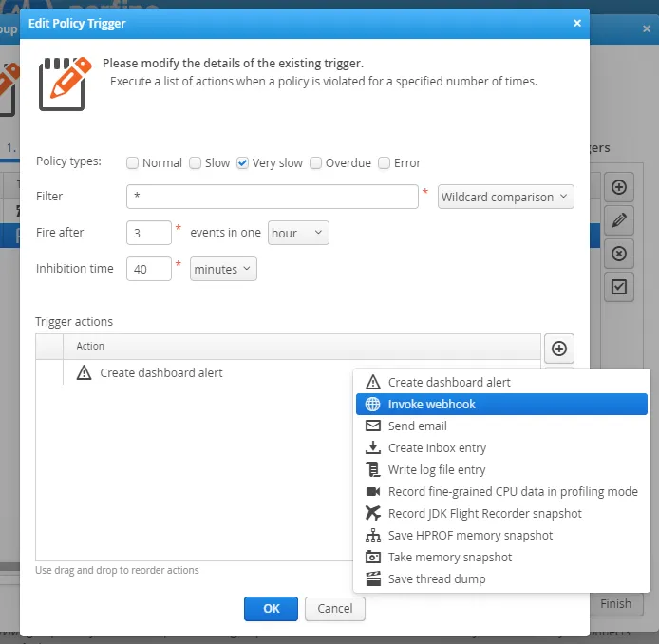Viewport: 659px width, 644px height.
Task: Click the warning icon of Create dashboard alert menu entry
Action: 373,382
